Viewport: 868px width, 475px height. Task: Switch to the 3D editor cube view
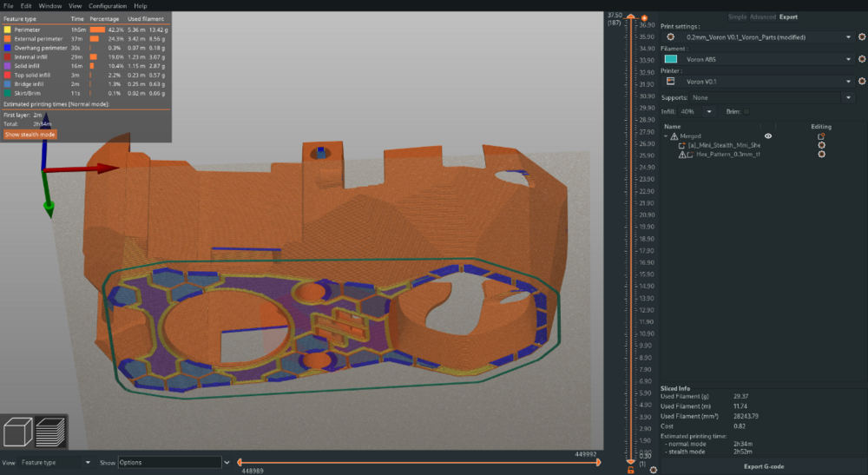click(x=17, y=432)
